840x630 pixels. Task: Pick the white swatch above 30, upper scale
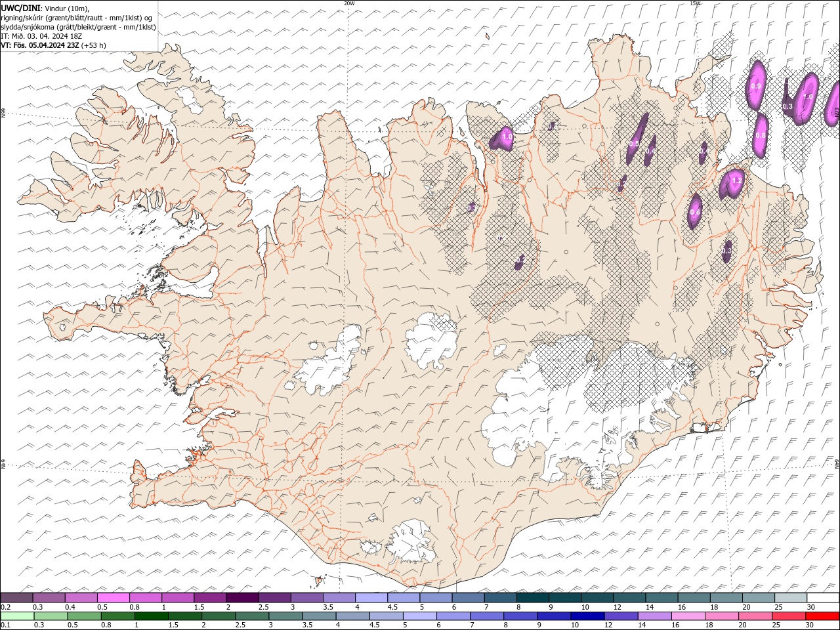(x=823, y=598)
